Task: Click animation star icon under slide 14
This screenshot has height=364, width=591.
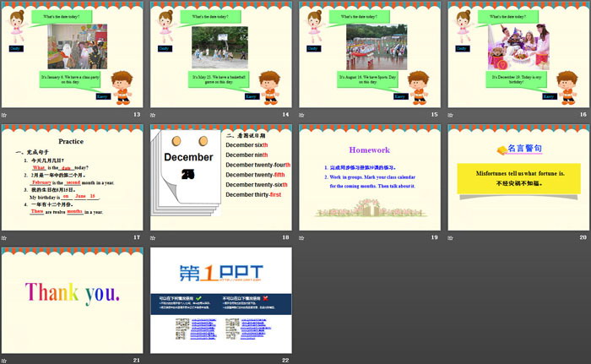Action: tap(154, 115)
